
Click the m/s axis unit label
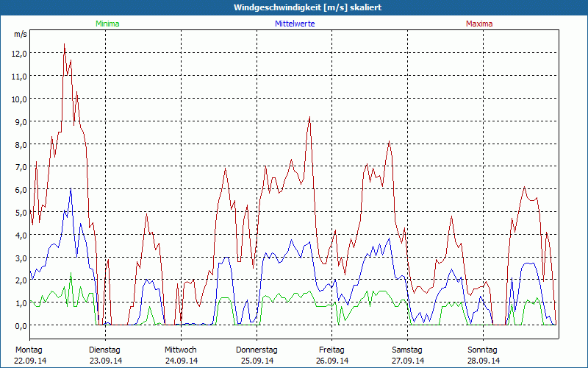click(x=21, y=34)
